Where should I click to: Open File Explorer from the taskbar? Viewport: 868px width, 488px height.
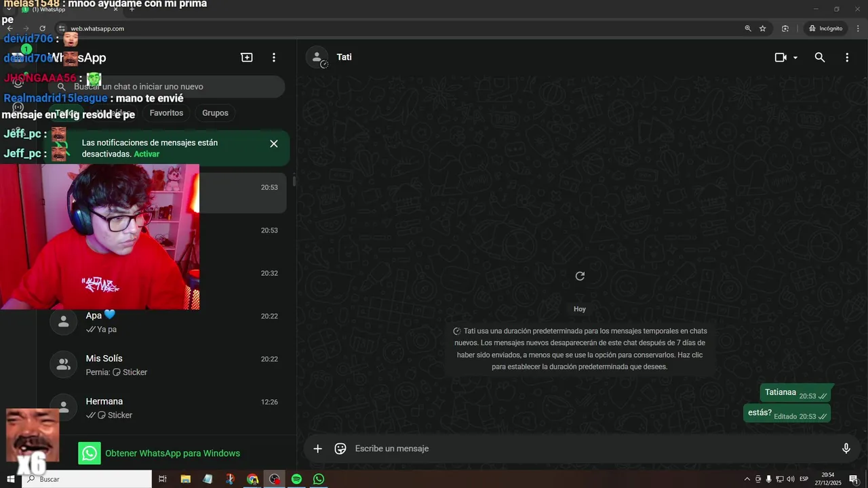185,479
